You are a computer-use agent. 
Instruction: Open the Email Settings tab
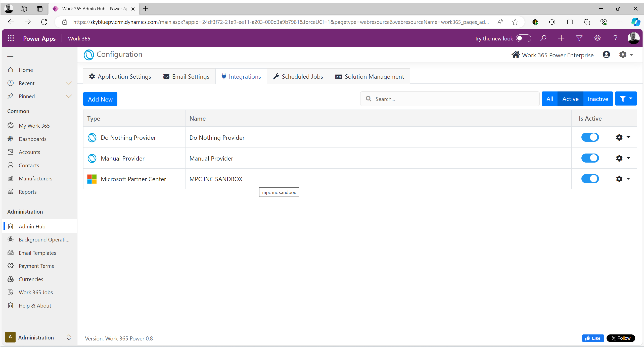pos(186,76)
